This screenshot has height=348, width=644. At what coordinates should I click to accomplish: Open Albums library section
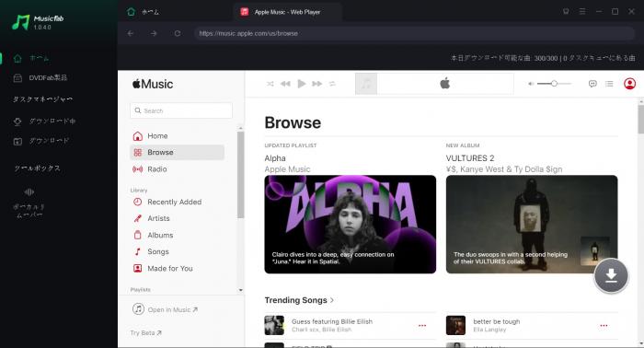(x=177, y=236)
